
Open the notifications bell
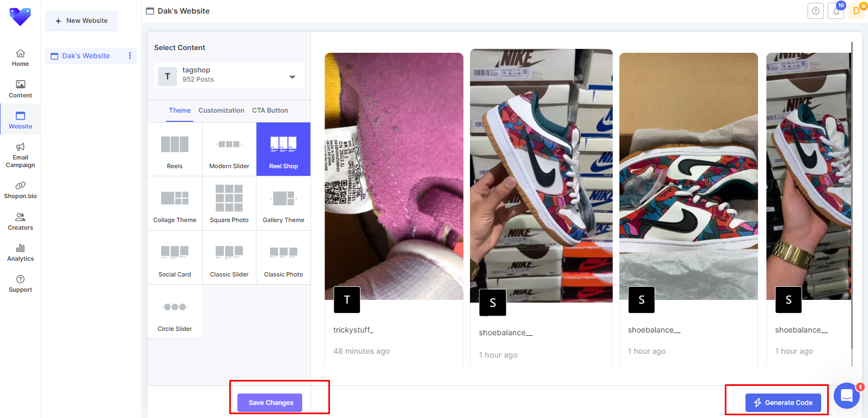pos(836,11)
